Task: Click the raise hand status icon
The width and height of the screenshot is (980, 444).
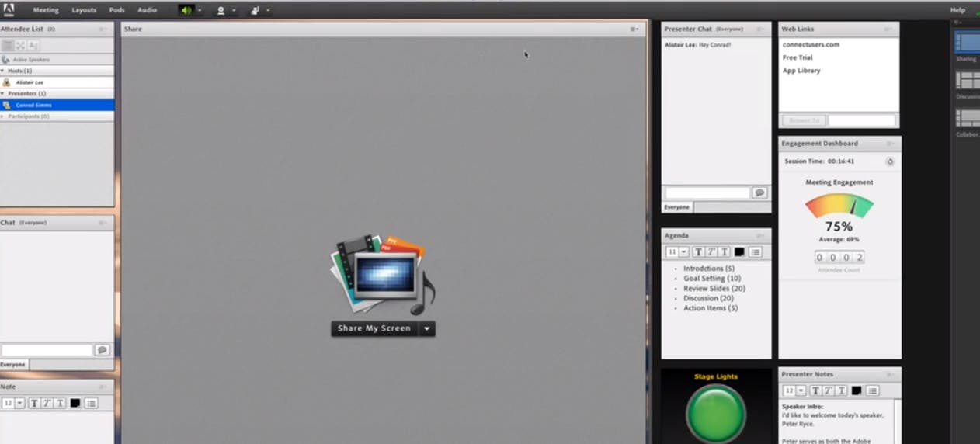Action: [x=255, y=10]
